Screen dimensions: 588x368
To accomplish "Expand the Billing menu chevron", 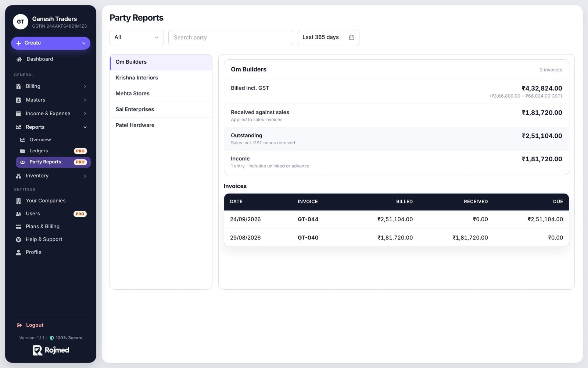I will pyautogui.click(x=85, y=86).
